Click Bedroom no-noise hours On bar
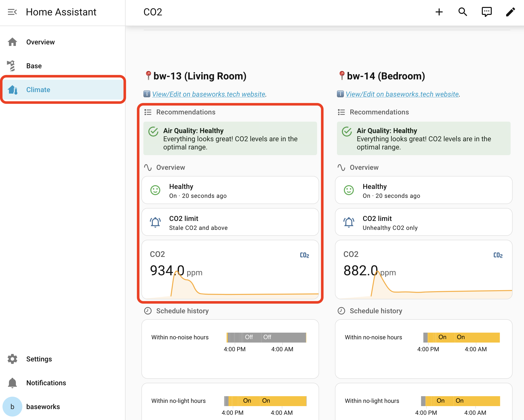524x420 pixels. 461,337
